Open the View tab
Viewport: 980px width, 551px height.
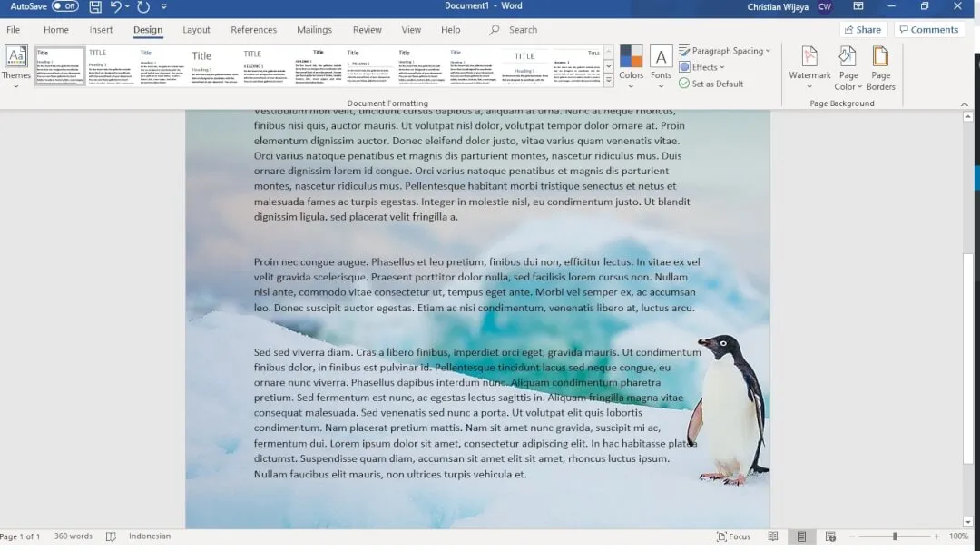411,29
